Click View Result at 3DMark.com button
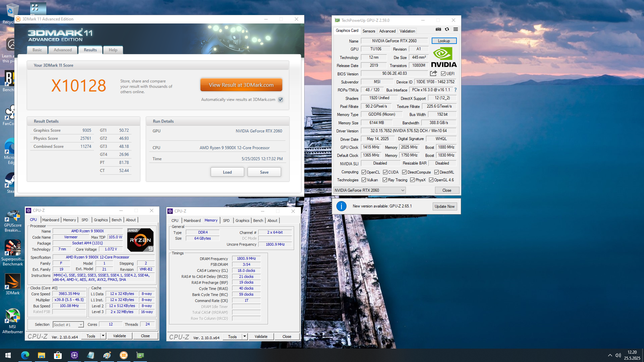 [x=241, y=85]
